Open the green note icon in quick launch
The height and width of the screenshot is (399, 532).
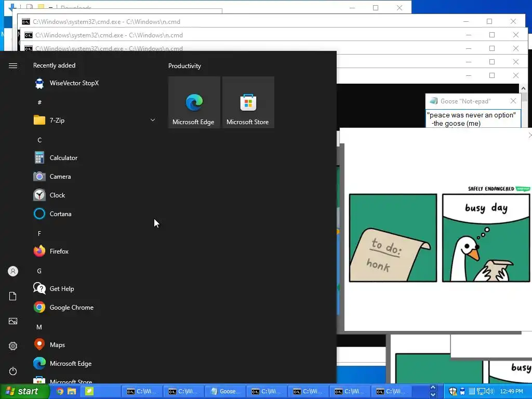tap(89, 391)
